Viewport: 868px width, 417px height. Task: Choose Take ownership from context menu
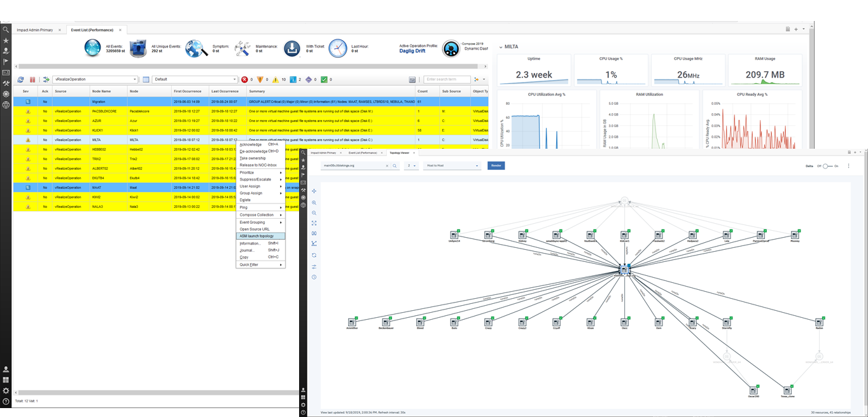(x=253, y=158)
